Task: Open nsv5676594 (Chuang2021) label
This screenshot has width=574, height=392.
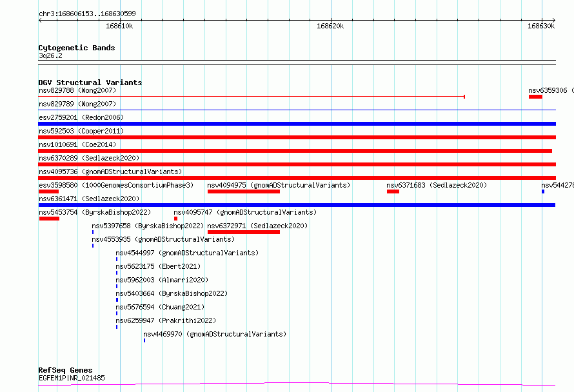Action: (160, 307)
